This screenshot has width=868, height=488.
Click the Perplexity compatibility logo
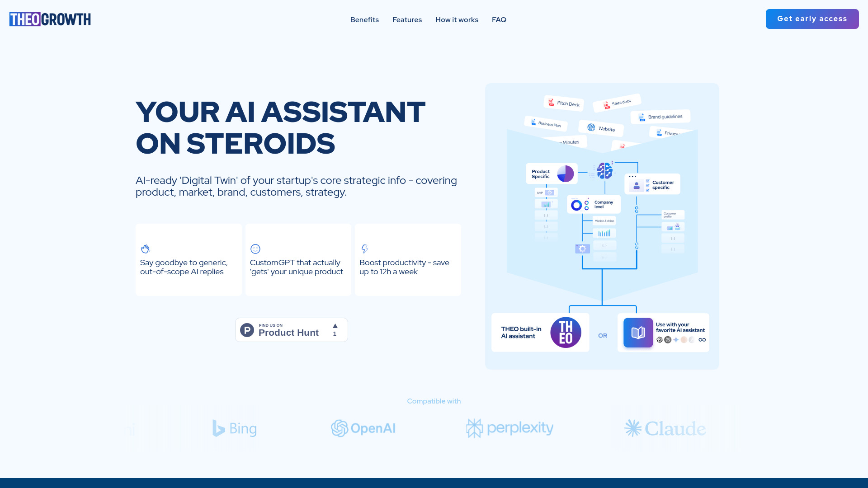pyautogui.click(x=509, y=428)
